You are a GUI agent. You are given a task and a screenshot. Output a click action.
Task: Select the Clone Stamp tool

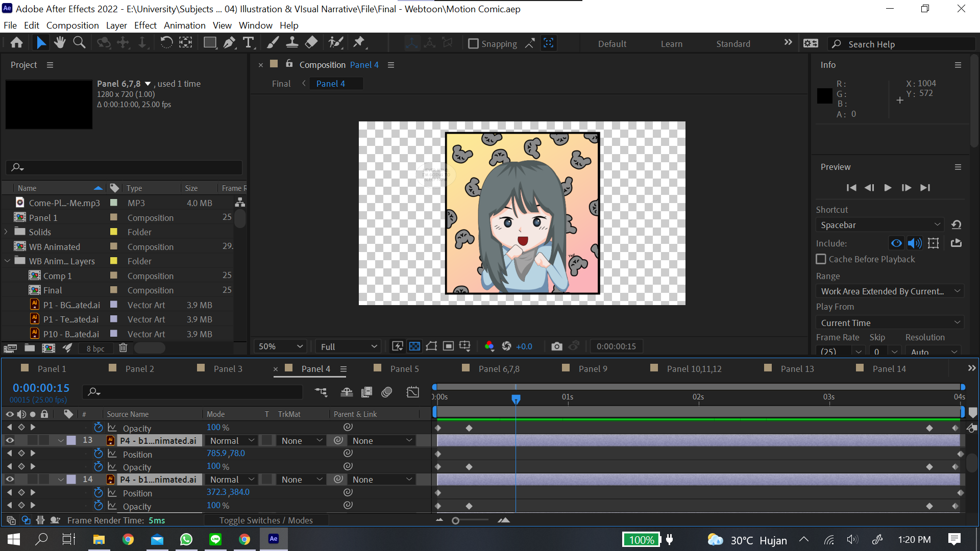tap(292, 43)
